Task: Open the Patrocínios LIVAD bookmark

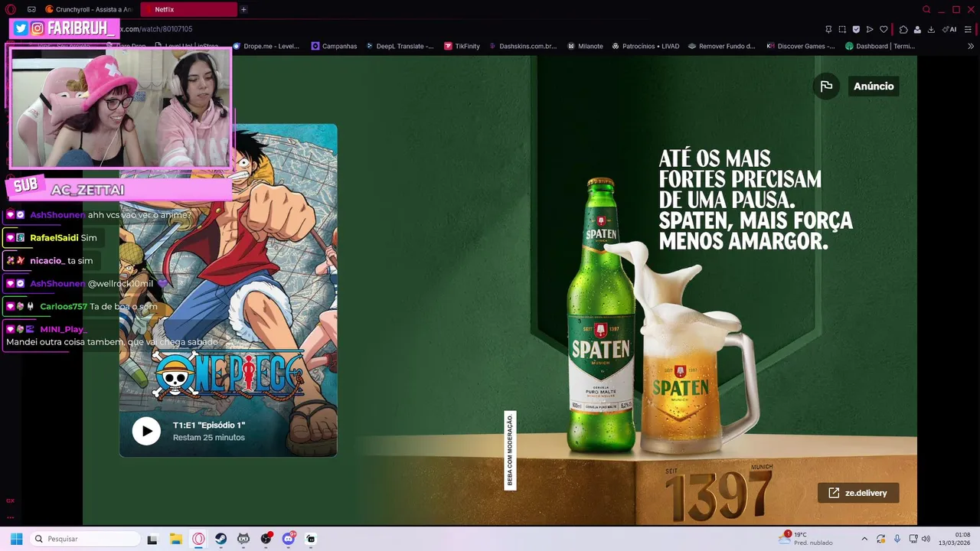Action: [645, 46]
